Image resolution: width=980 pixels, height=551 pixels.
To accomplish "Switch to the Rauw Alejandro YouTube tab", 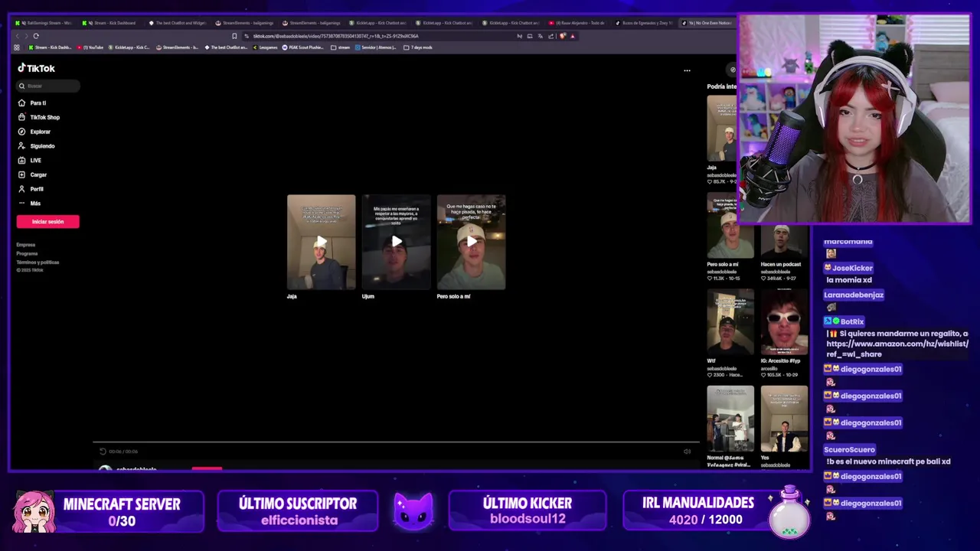I will [x=579, y=23].
